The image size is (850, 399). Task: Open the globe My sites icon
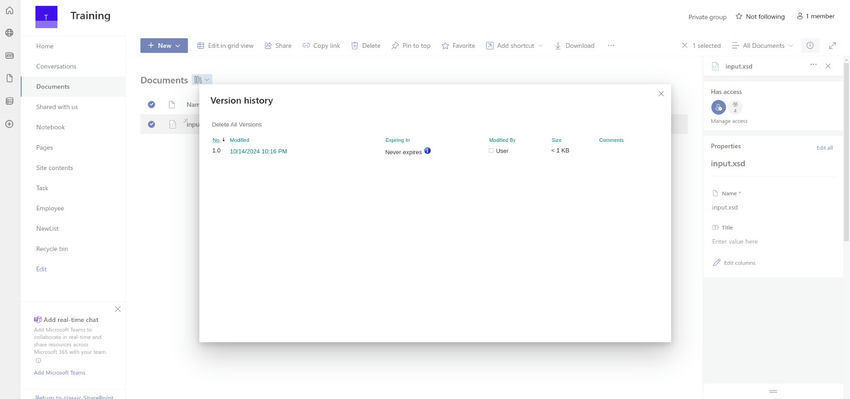[9, 33]
